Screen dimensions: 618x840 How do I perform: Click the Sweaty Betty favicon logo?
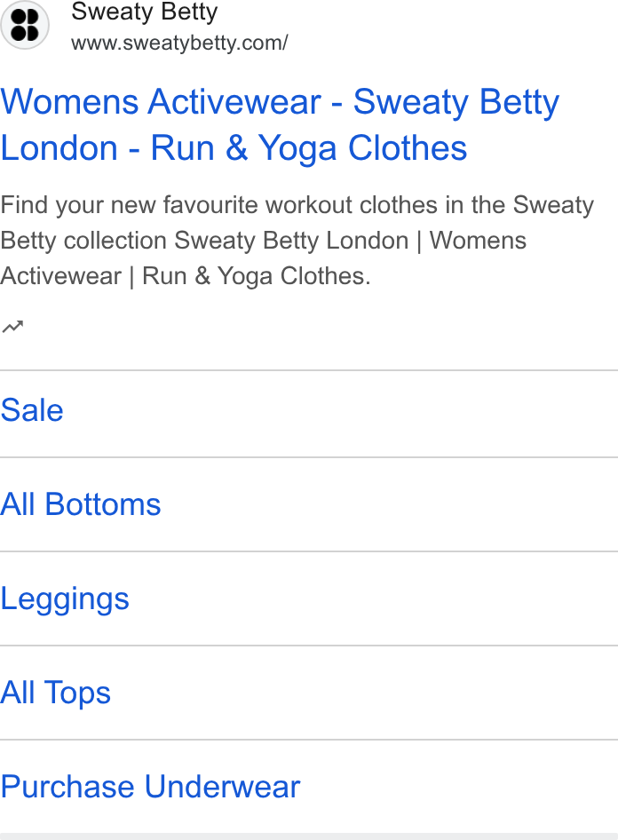pos(25,25)
